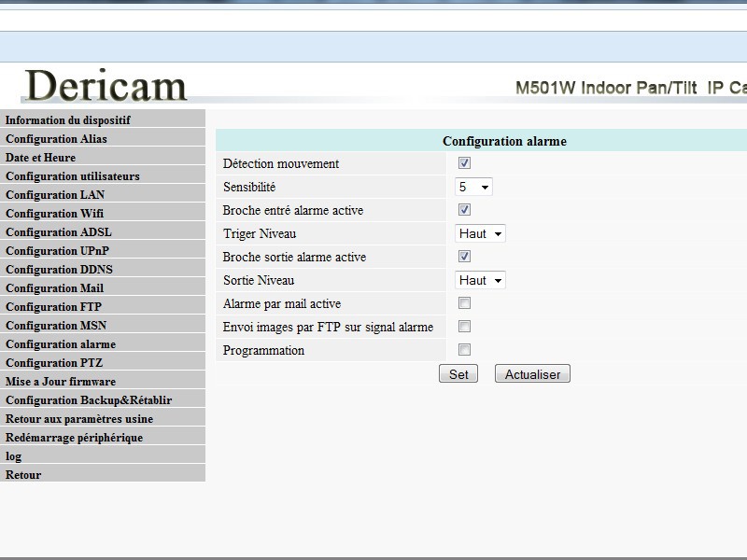This screenshot has height=560, width=747.
Task: Open Configuration Wifi
Action: point(103,213)
